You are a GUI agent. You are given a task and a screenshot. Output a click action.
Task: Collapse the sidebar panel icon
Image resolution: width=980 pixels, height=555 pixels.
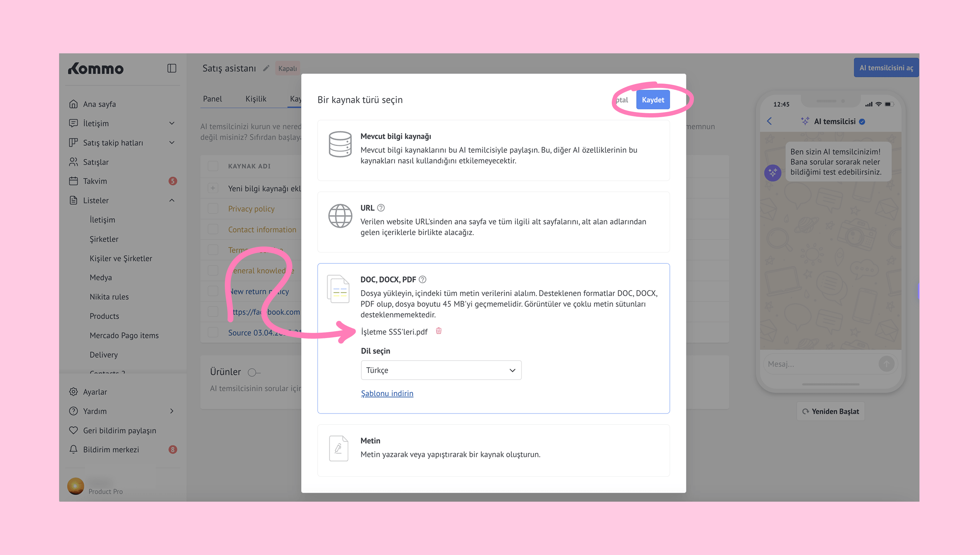[x=171, y=68]
